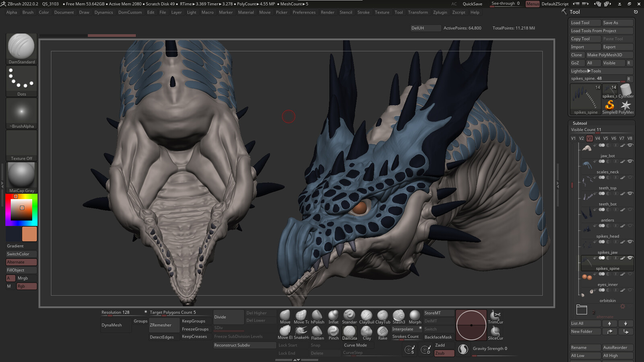Collapse the Subtool panel header
This screenshot has width=644, height=362.
click(x=580, y=123)
